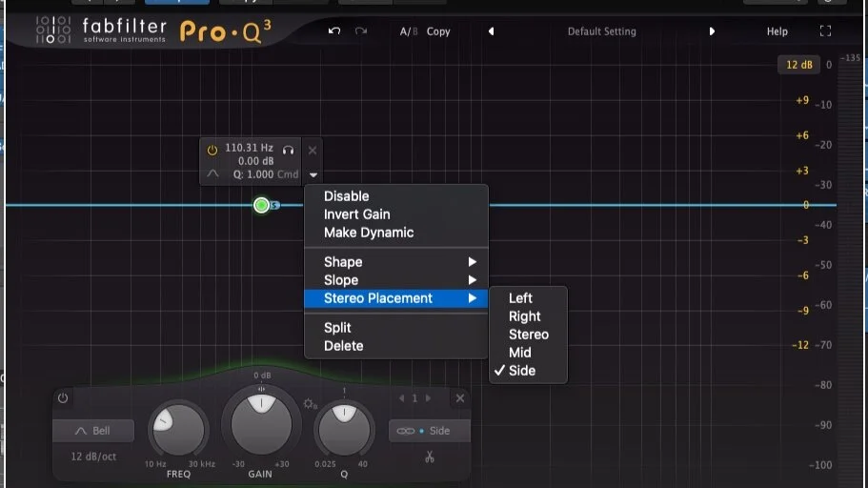Toggle band power in the popup readout

click(x=212, y=150)
